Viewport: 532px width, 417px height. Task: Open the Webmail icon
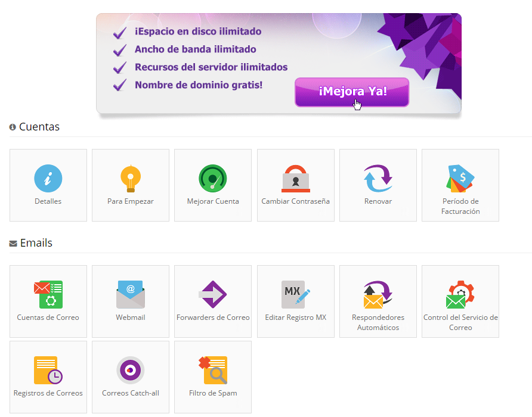(131, 294)
